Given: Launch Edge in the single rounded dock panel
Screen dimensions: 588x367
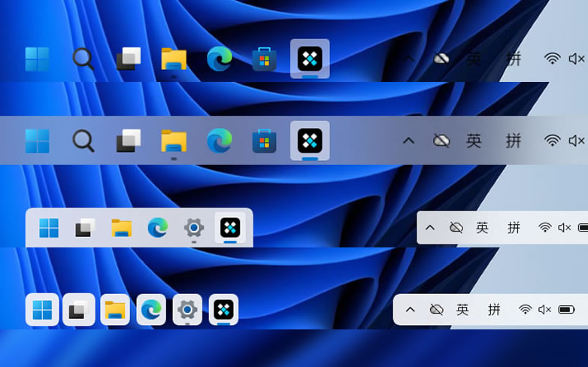Looking at the screenshot, I should click(x=158, y=227).
